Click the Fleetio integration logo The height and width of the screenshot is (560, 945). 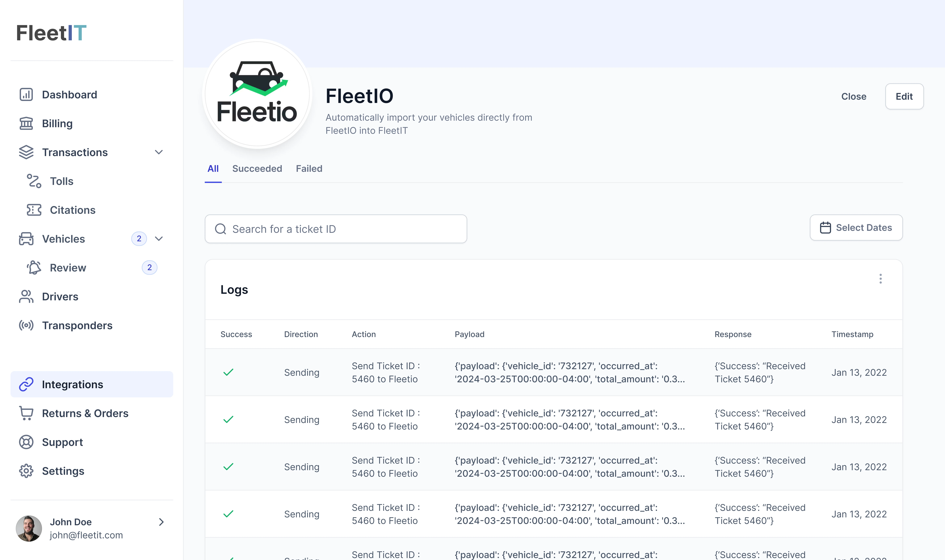click(257, 93)
